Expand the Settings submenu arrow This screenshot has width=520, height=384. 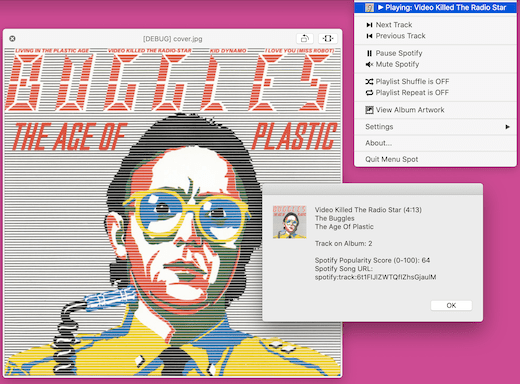tap(507, 127)
